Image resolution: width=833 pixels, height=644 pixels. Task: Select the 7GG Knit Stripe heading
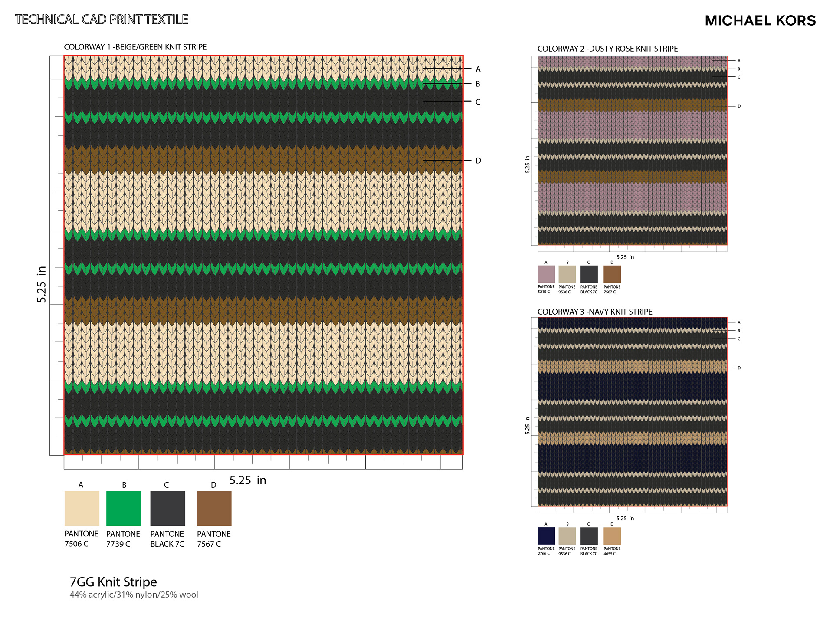113,582
